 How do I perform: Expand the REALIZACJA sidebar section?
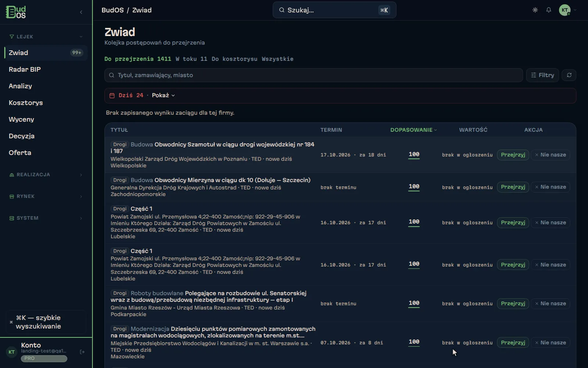point(46,174)
